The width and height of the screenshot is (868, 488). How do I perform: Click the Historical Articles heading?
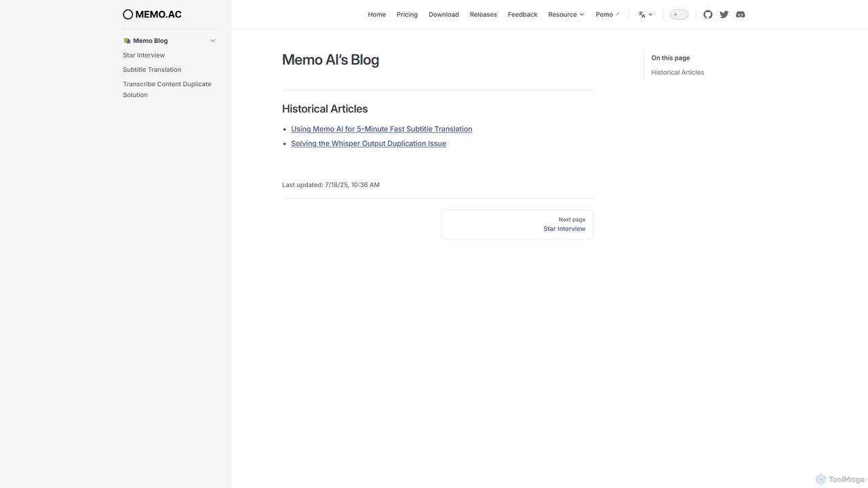click(x=325, y=108)
